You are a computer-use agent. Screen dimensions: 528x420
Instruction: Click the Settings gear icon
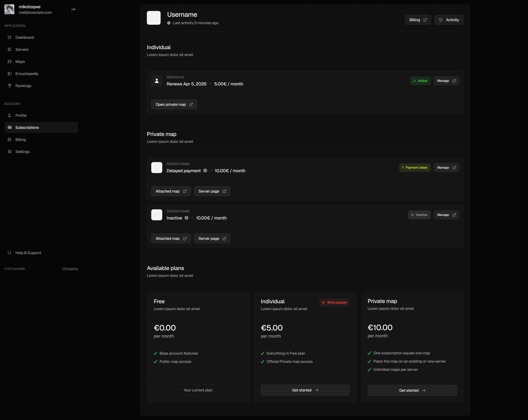click(x=9, y=152)
